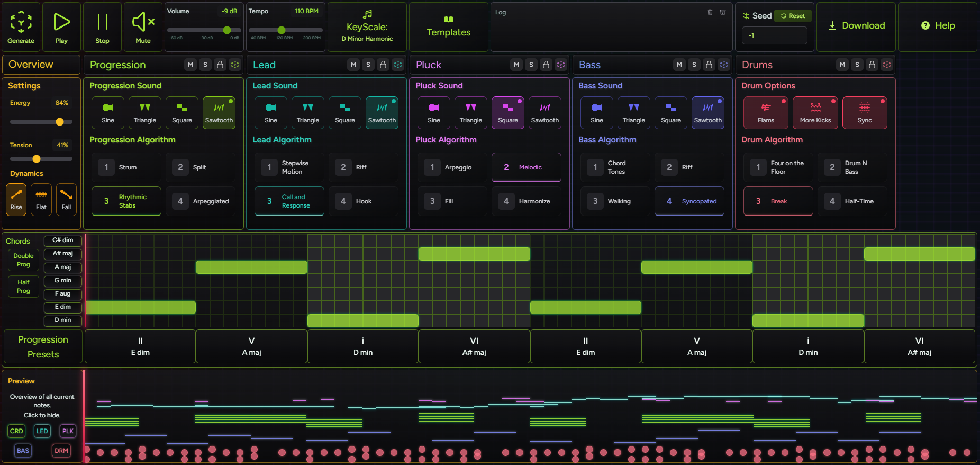Select Sine waveform for Pluck Sound
Viewport: 980px width, 465px height.
coord(434,113)
